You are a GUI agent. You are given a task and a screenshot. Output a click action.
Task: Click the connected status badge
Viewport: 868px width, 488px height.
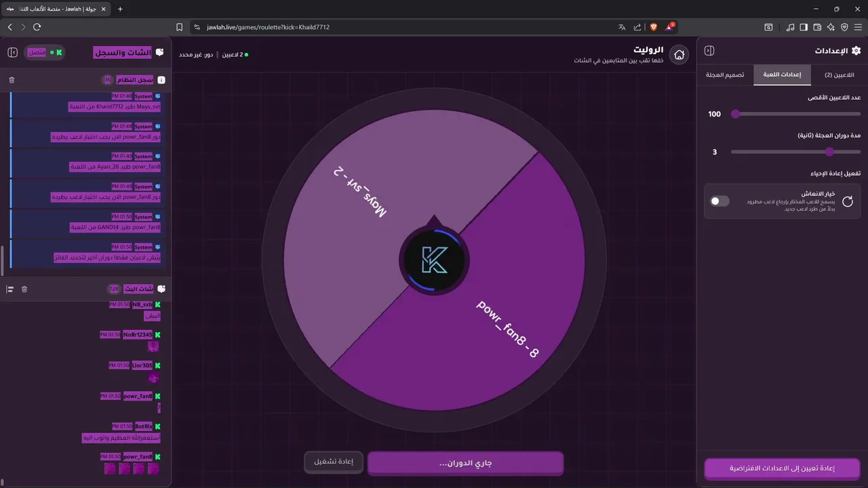tap(44, 52)
